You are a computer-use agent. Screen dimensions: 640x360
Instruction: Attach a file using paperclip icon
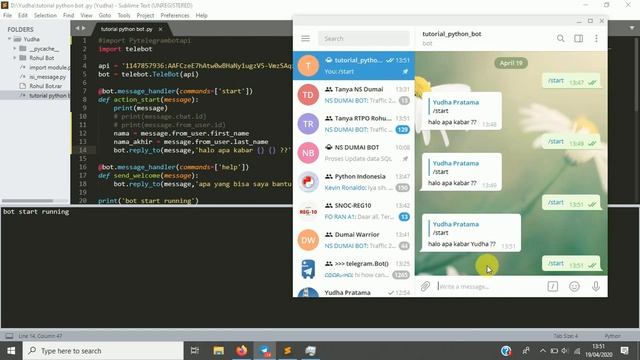point(425,287)
